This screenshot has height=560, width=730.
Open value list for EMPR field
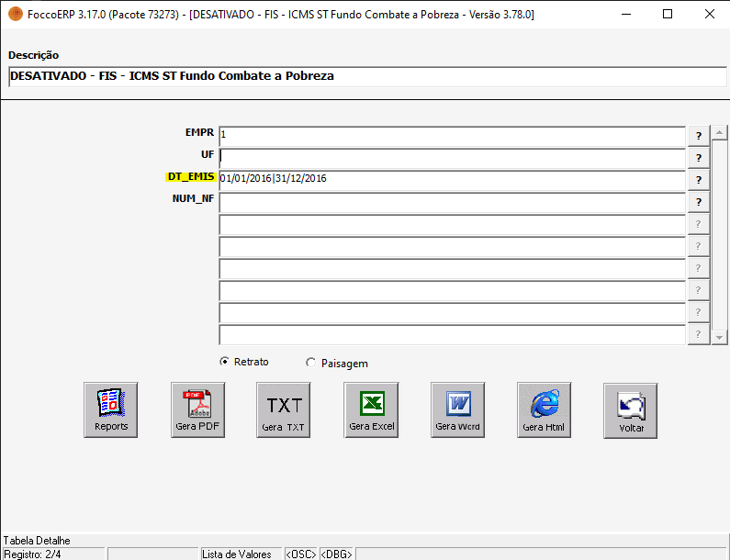tap(699, 136)
